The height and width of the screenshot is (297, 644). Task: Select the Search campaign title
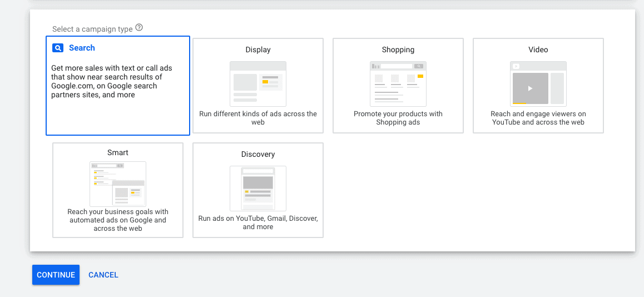tap(82, 48)
